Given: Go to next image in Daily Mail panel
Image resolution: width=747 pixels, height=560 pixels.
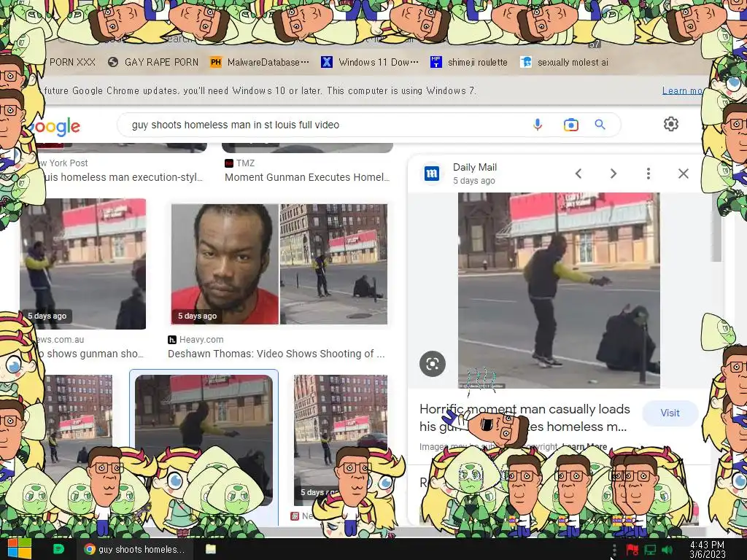Looking at the screenshot, I should (613, 174).
